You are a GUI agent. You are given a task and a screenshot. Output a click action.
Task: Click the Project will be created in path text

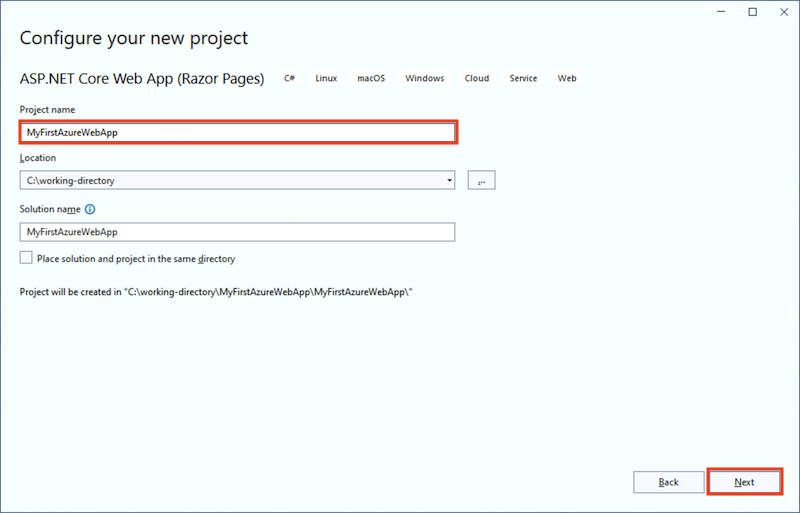[x=216, y=292]
